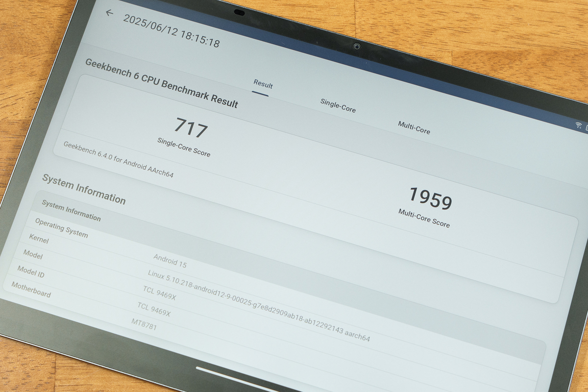
Task: Select the Multi-Core tab
Action: pyautogui.click(x=414, y=127)
